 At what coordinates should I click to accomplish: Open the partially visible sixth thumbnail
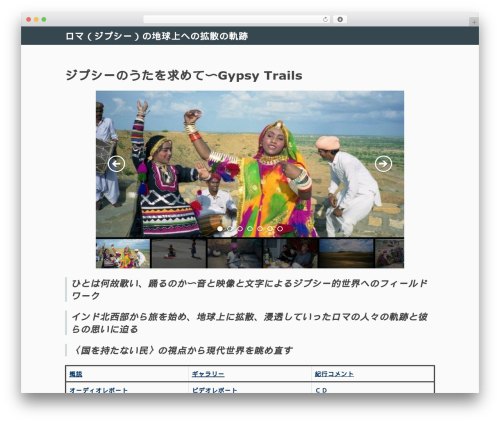(390, 253)
